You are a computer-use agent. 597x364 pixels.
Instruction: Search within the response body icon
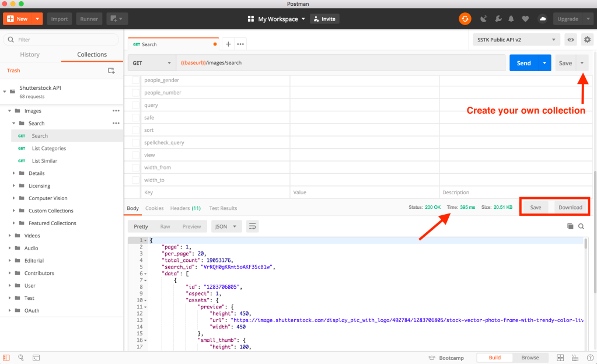point(581,226)
